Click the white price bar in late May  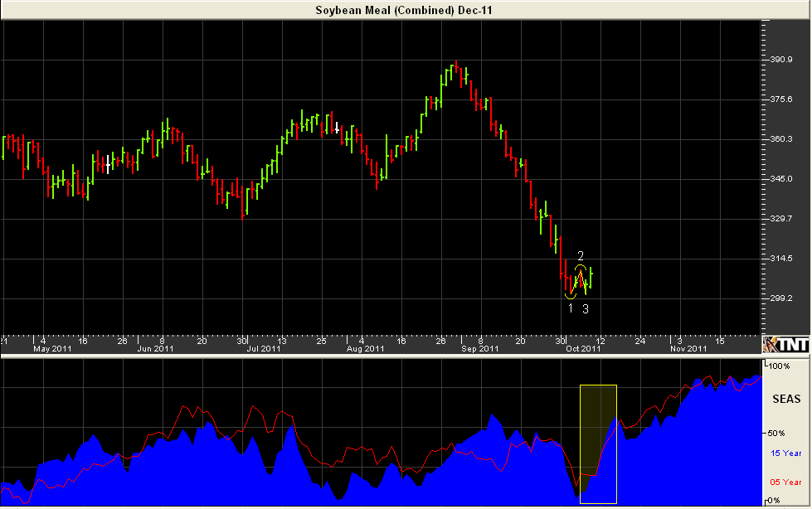(x=108, y=164)
